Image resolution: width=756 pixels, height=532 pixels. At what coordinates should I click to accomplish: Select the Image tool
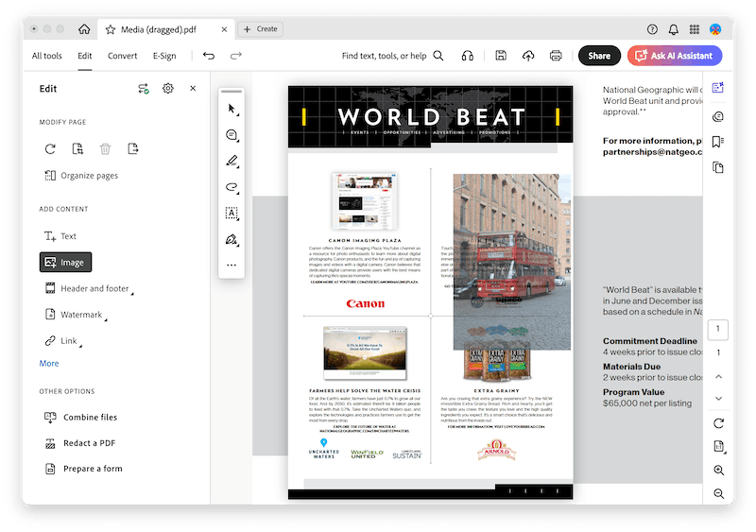click(65, 263)
